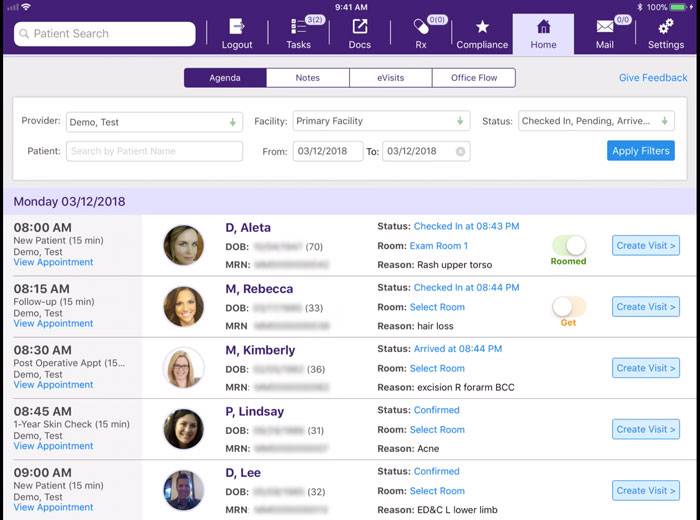
Task: Toggle the Get switch for M, Rebecca
Action: (x=568, y=307)
